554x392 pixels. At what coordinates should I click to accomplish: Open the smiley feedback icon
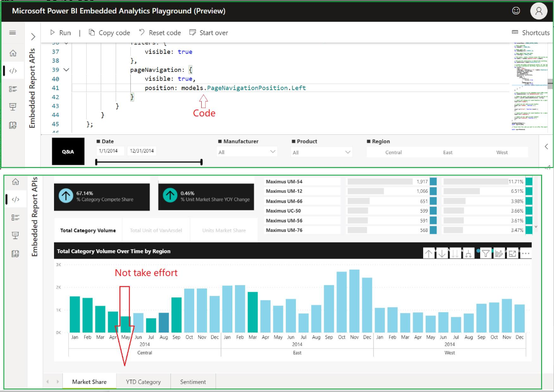pyautogui.click(x=516, y=10)
